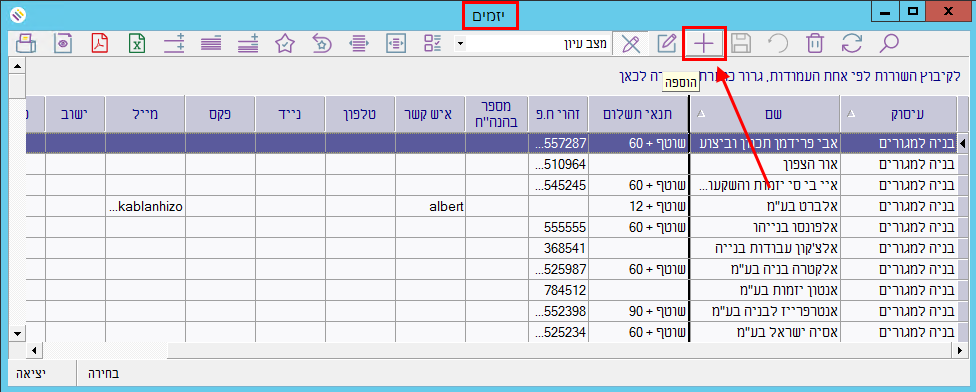Open the column chooser checklist icon
The height and width of the screenshot is (392, 976).
[433, 44]
